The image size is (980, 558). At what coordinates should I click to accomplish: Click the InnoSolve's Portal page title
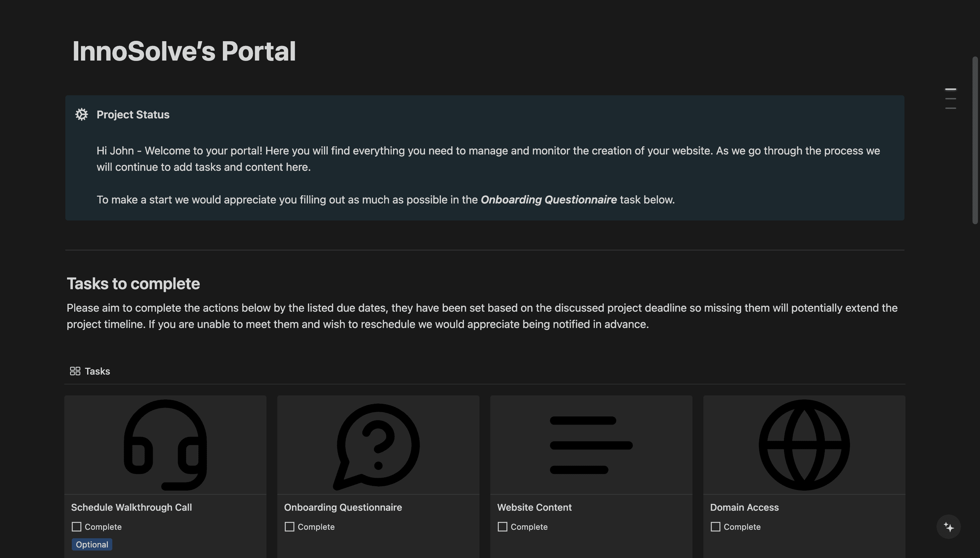tap(184, 51)
